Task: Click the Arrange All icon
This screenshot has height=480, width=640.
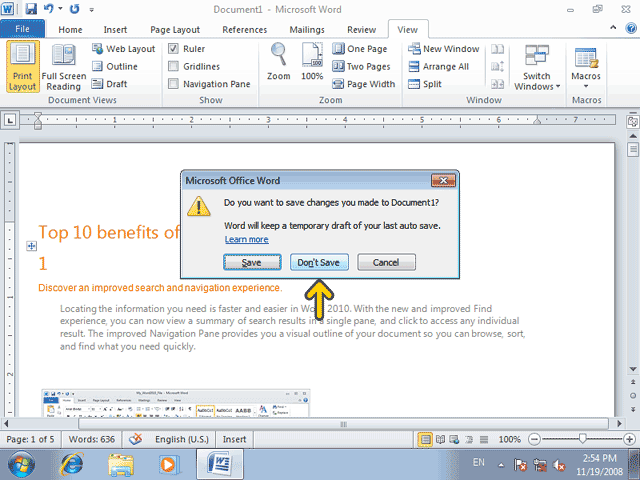Action: (414, 67)
